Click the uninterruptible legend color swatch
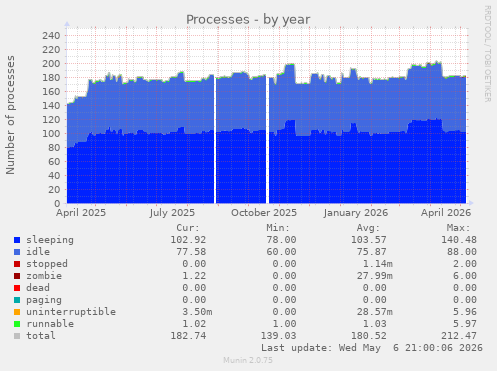Viewport: 497px width, 371px height. (x=17, y=312)
